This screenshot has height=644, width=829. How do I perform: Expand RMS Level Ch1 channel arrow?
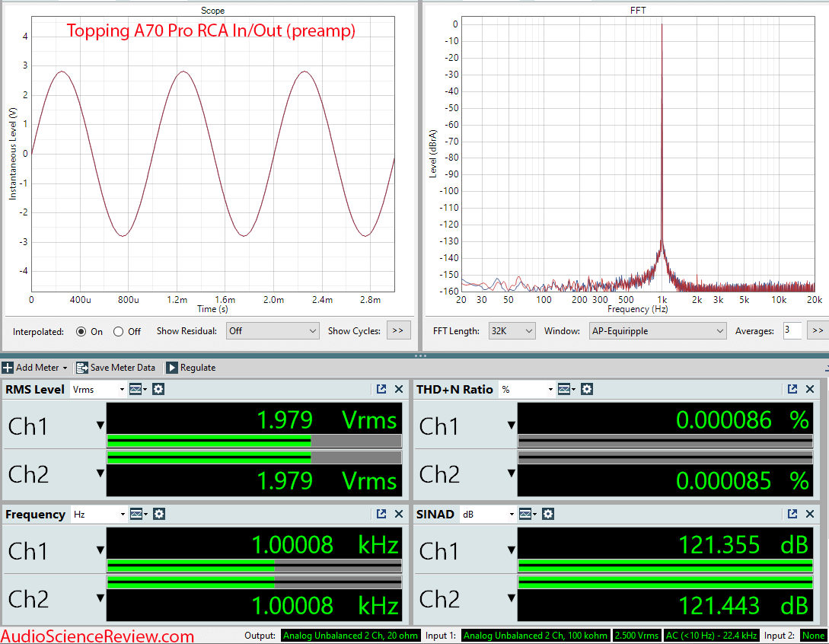(100, 425)
